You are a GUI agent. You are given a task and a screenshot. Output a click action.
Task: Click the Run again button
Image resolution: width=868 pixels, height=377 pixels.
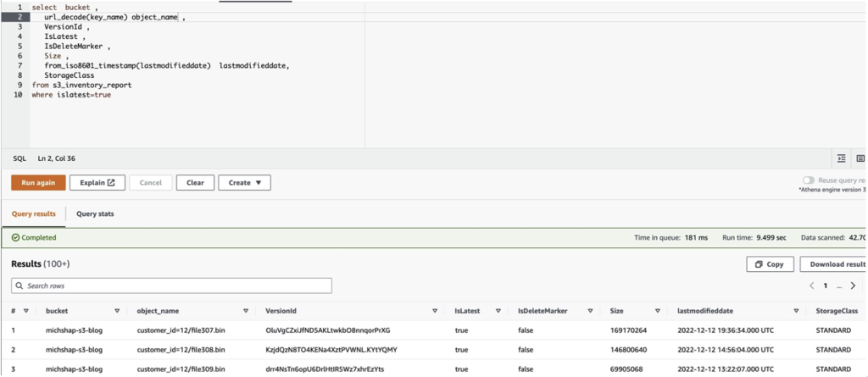tap(38, 183)
